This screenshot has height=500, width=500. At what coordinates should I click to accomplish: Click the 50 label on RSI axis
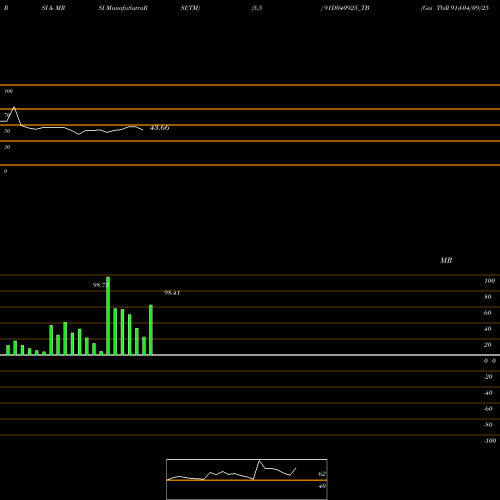7,131
